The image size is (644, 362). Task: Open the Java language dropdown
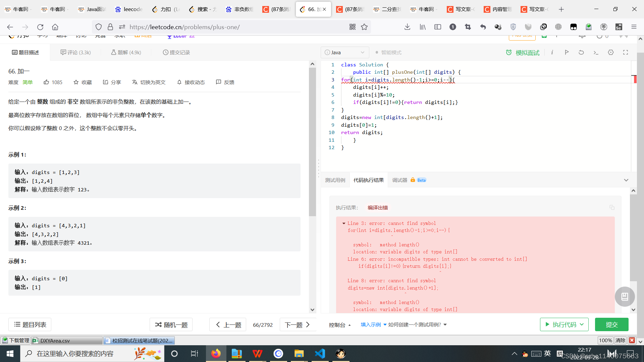[345, 53]
